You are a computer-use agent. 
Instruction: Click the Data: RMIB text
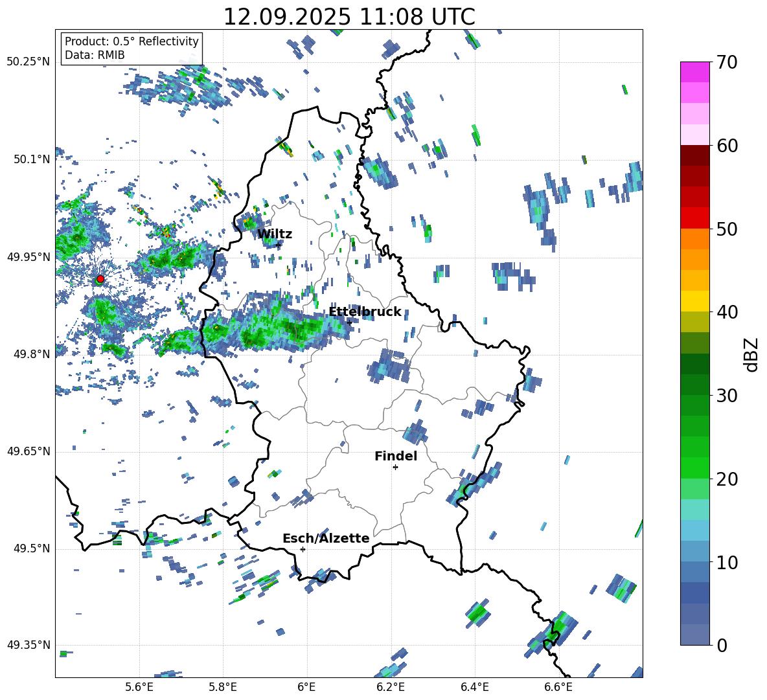tap(95, 55)
